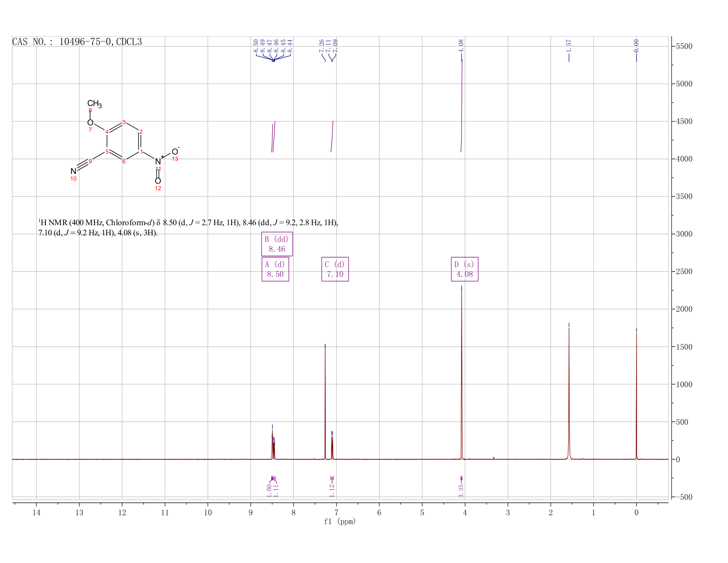Select the 1.57 peak label at top
The width and height of the screenshot is (728, 563).
pos(569,45)
